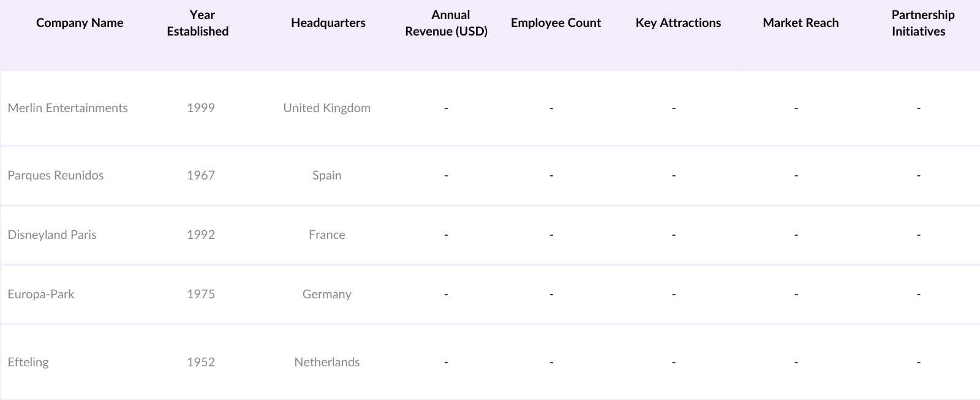Click the Year Established column header
The width and height of the screenshot is (980, 400).
tap(198, 23)
